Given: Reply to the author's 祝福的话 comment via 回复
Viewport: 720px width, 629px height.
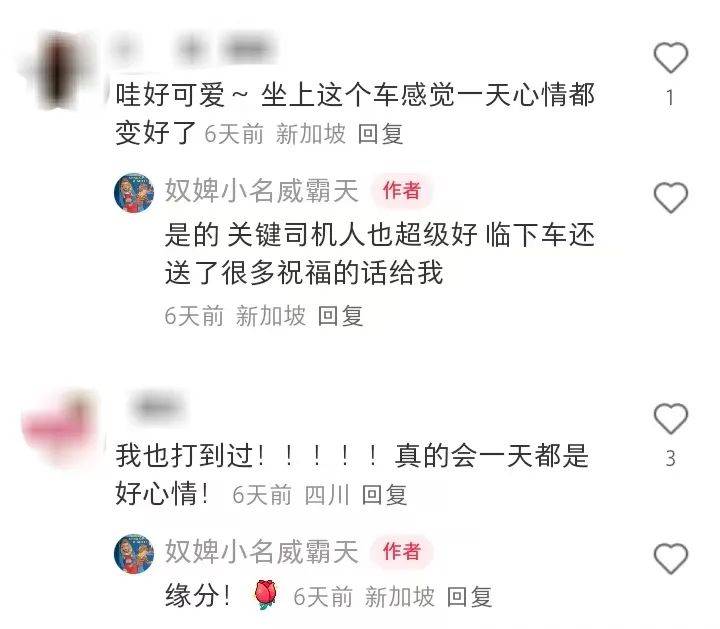Looking at the screenshot, I should 340,316.
